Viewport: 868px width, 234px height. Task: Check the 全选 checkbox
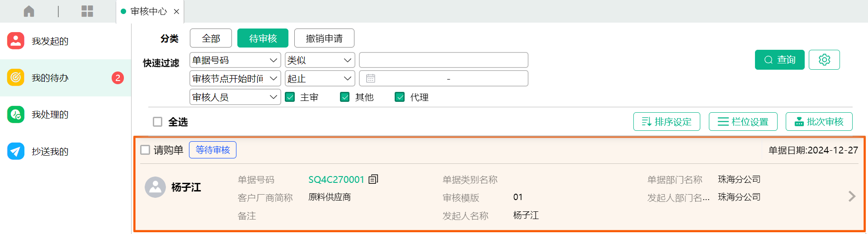click(x=157, y=122)
